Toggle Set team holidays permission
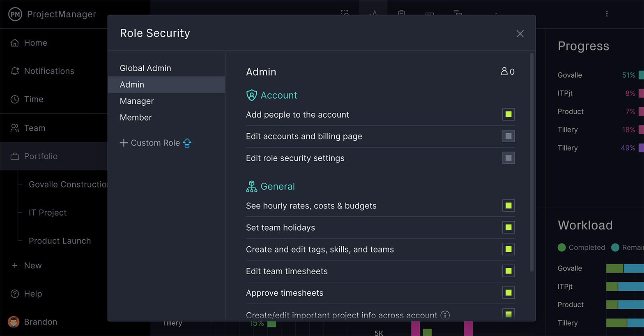This screenshot has height=336, width=644. click(x=508, y=227)
